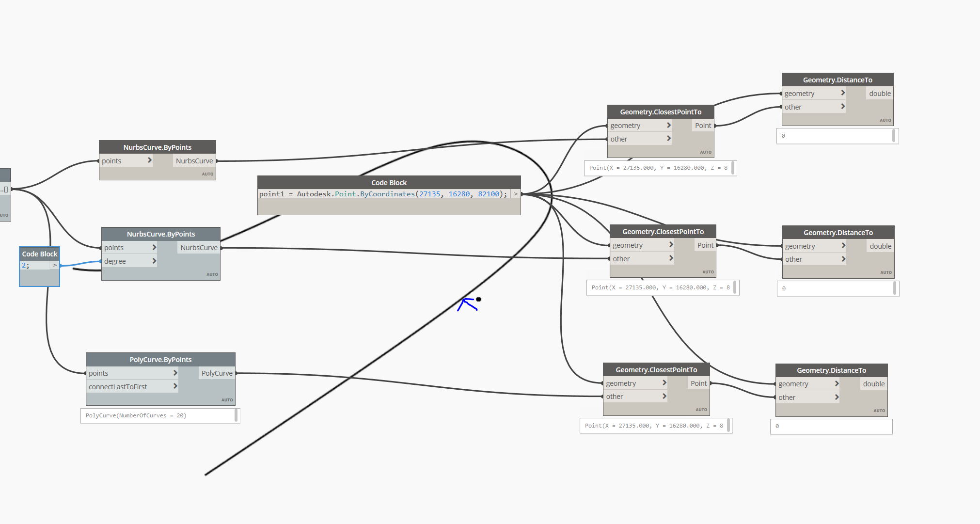Click scroll handle of PolyCurve preview bubble
The image size is (980, 524).
click(x=236, y=415)
